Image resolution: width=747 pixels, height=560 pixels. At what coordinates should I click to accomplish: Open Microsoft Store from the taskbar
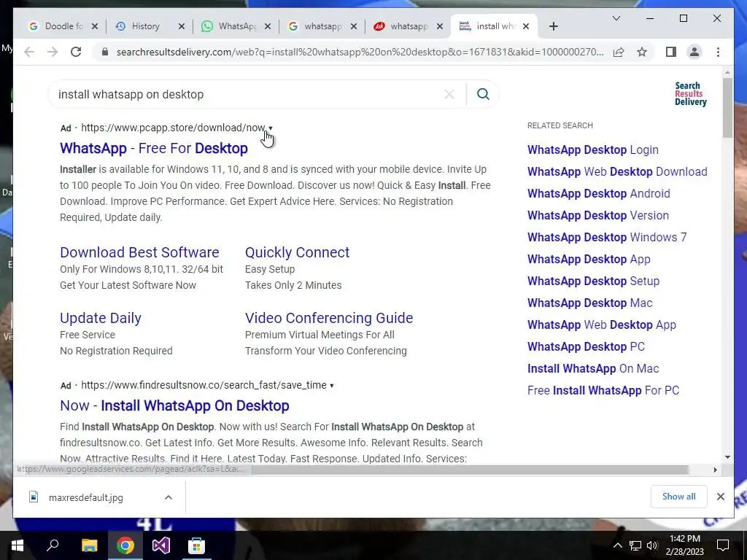pyautogui.click(x=196, y=545)
